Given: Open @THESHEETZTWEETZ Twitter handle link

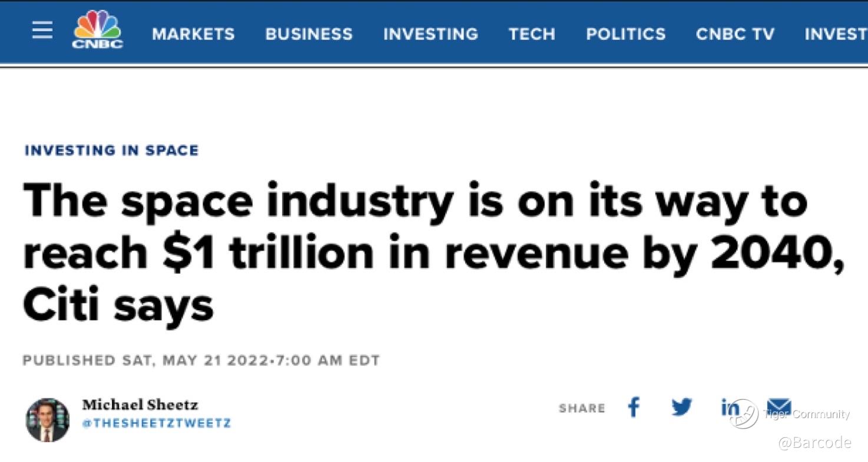Looking at the screenshot, I should coord(157,423).
